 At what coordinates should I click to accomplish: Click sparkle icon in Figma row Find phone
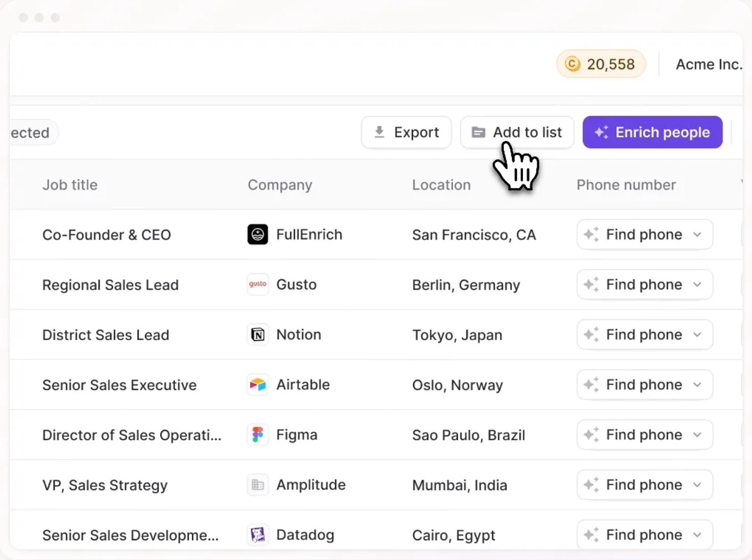click(591, 435)
